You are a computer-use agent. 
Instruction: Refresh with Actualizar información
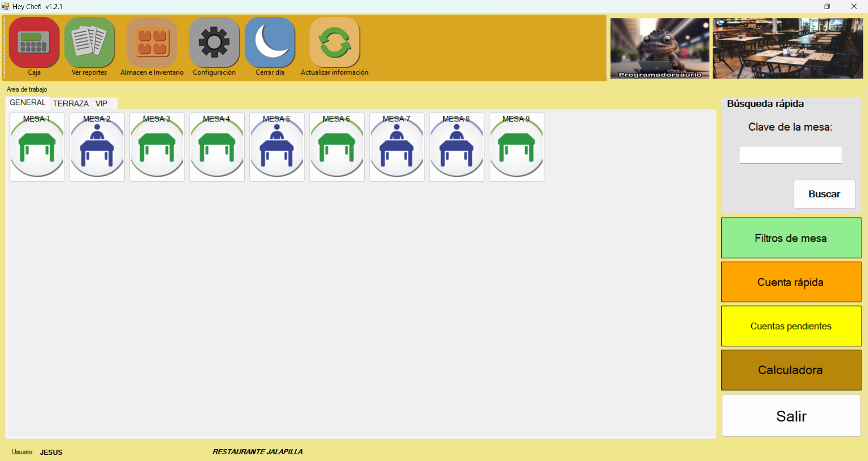pos(335,42)
